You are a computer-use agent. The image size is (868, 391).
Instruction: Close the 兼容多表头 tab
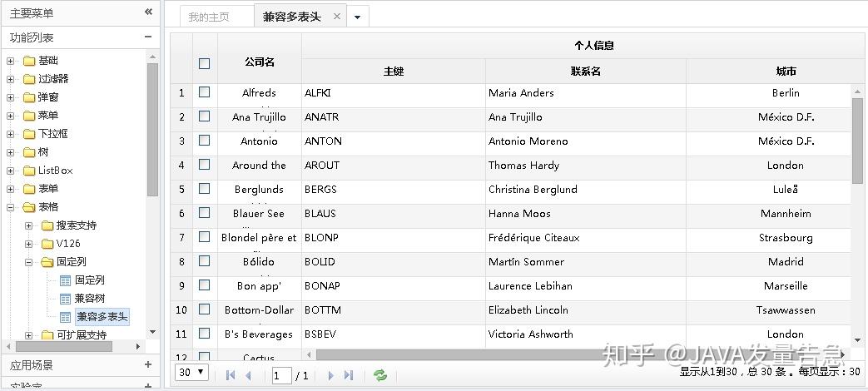336,17
